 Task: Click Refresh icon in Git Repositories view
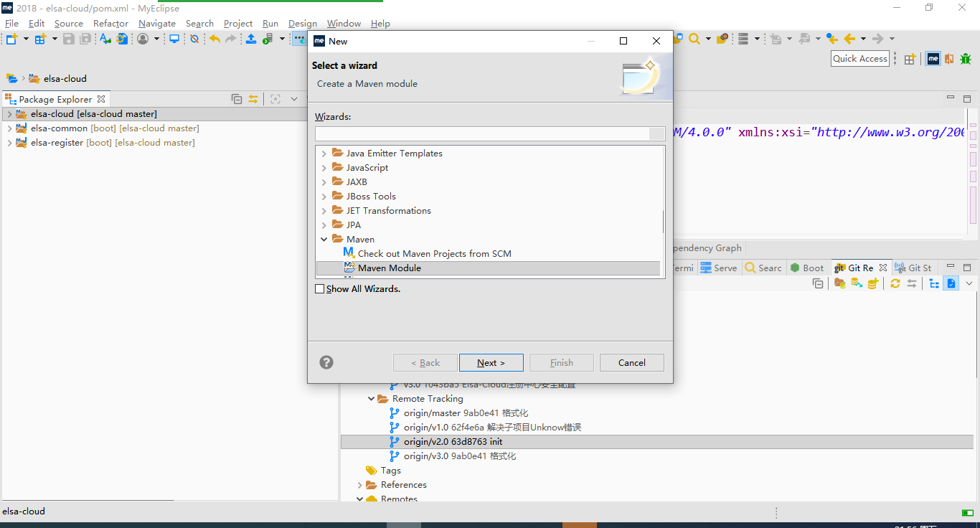point(895,283)
